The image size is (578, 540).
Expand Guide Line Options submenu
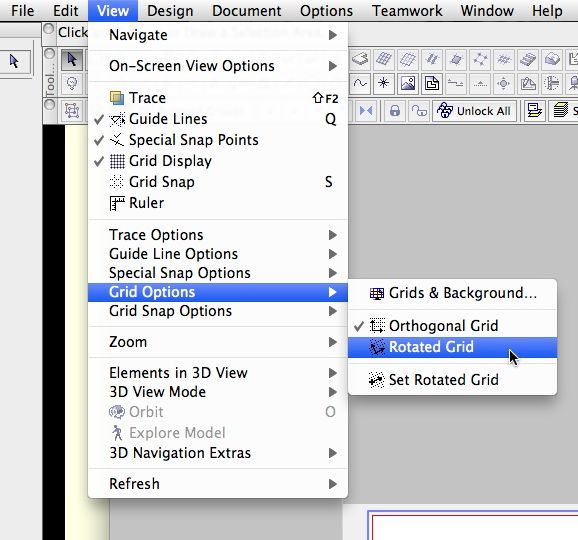click(x=218, y=254)
